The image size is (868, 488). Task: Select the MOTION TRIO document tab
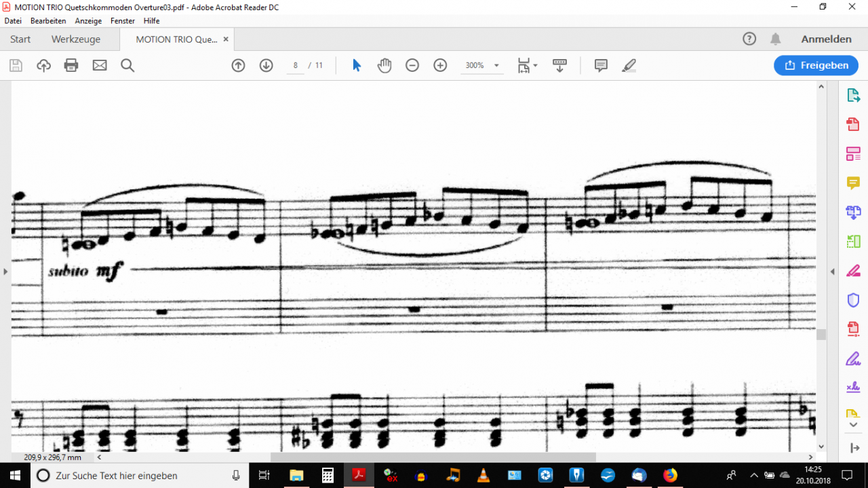pyautogui.click(x=176, y=39)
